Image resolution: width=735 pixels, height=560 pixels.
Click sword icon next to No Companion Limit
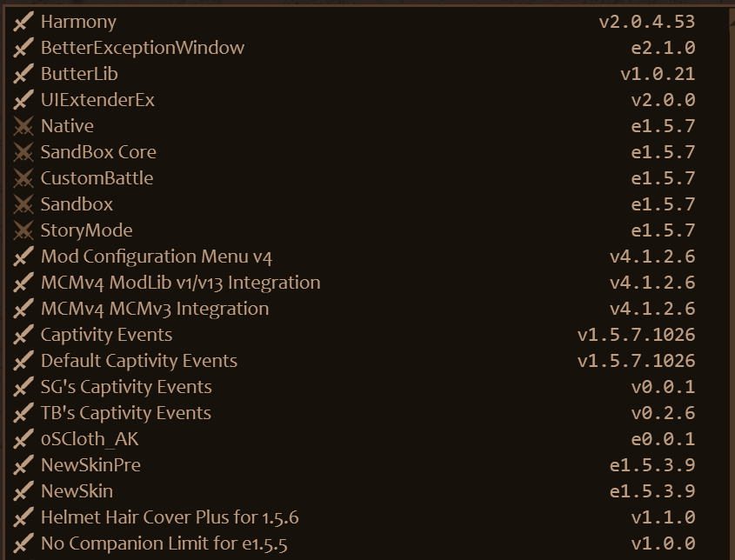[23, 543]
